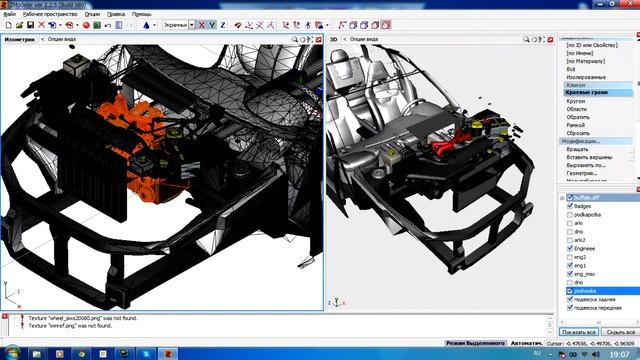Enable the podkapotka object checkbox

point(570,215)
